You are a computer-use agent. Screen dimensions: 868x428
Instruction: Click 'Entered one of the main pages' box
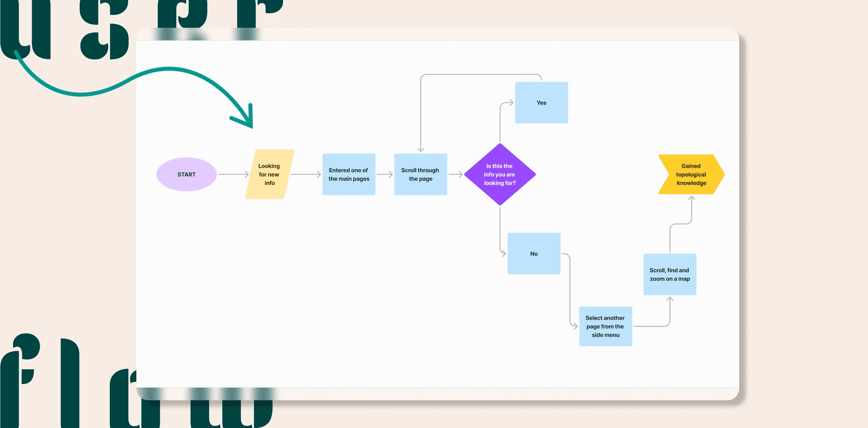coord(349,174)
